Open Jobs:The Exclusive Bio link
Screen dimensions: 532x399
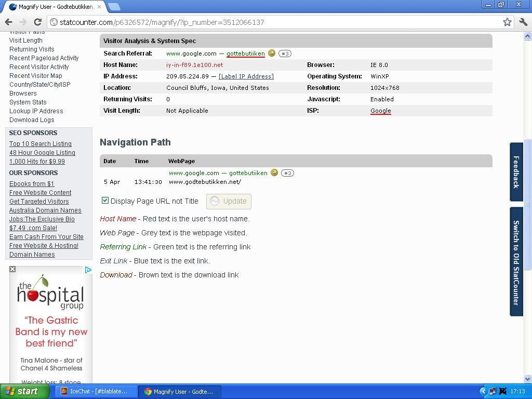point(42,219)
